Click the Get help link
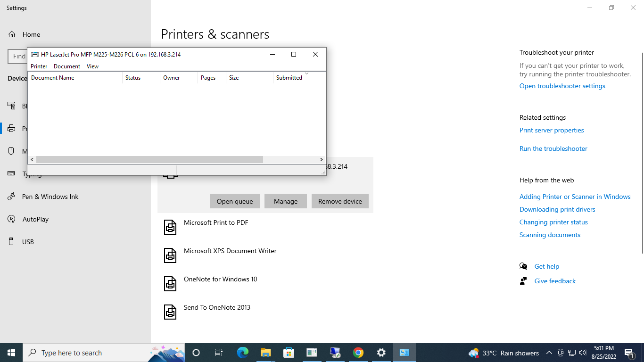644x362 pixels. coord(547,266)
